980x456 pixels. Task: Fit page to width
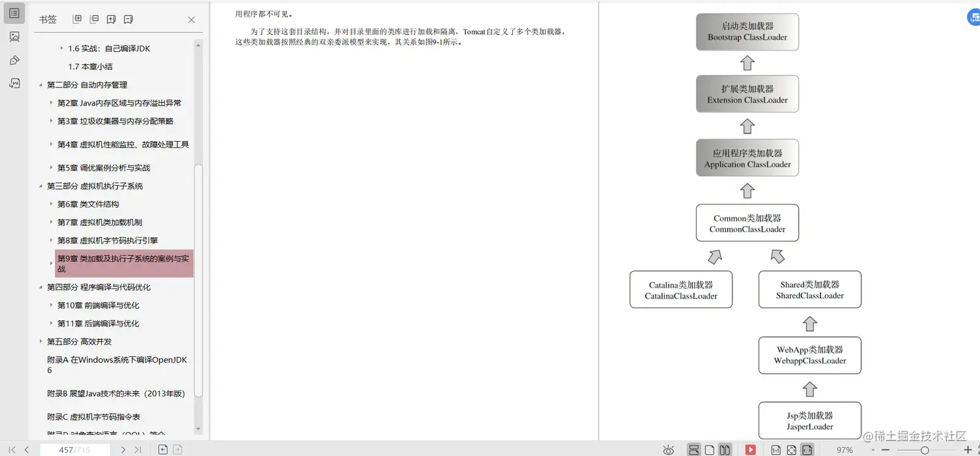[x=807, y=450]
